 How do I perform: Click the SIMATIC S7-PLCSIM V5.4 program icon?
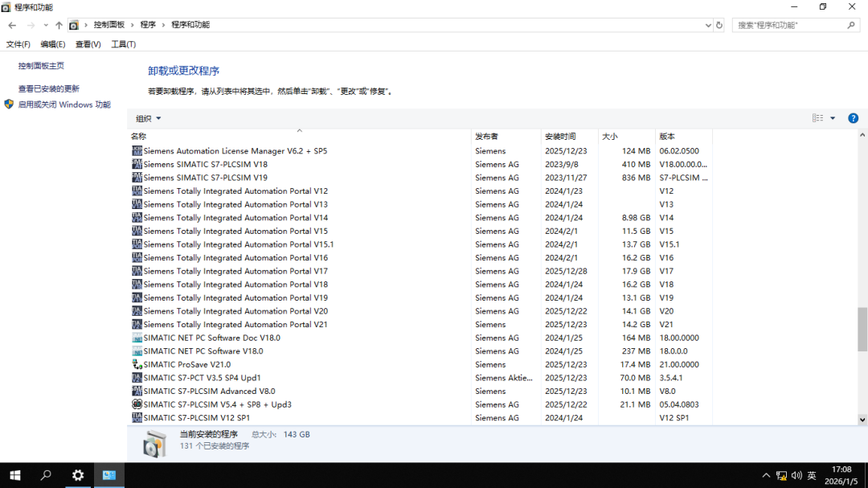(137, 404)
